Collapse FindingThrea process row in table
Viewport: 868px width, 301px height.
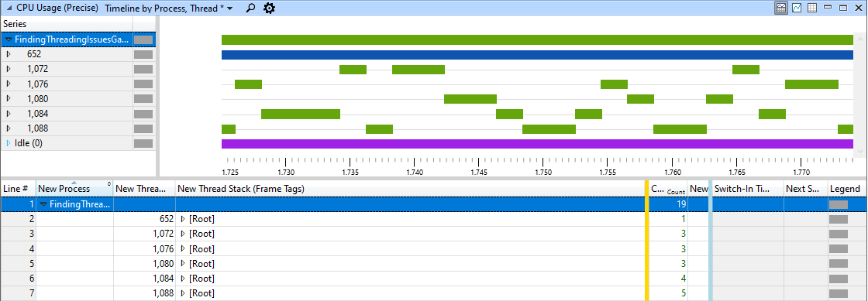pyautogui.click(x=43, y=204)
